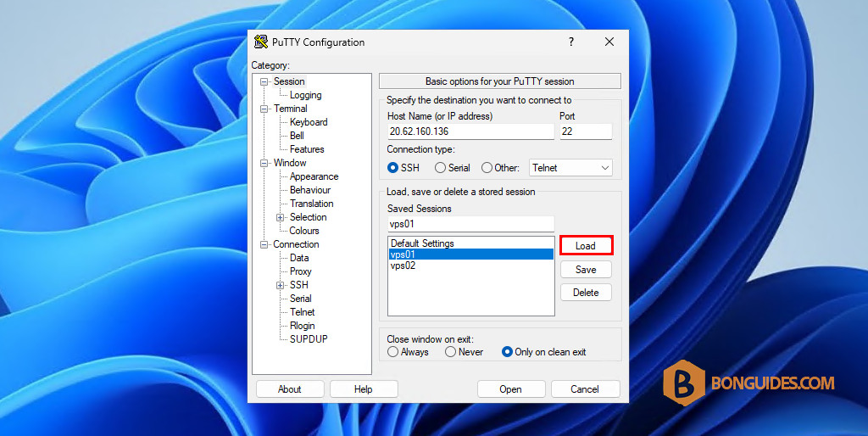The width and height of the screenshot is (868, 436).
Task: Collapse the Terminal tree node
Action: coord(264,109)
